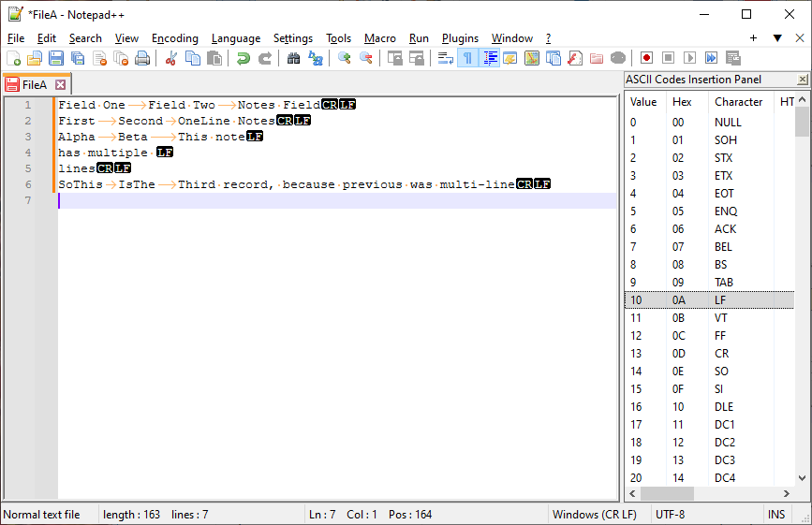
Task: Cut selection with the scissors icon
Action: (x=171, y=58)
